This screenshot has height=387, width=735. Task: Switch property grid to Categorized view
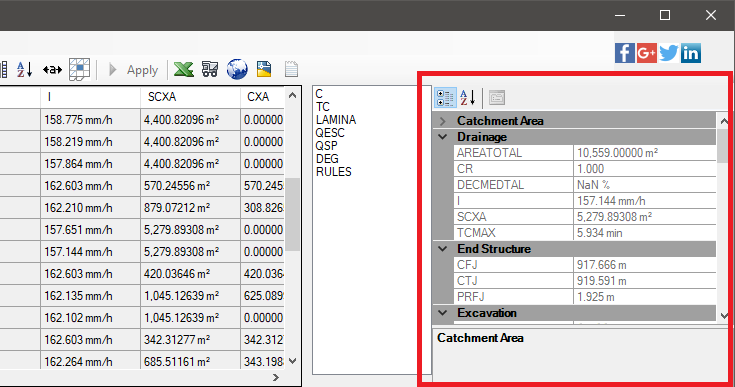pyautogui.click(x=445, y=97)
